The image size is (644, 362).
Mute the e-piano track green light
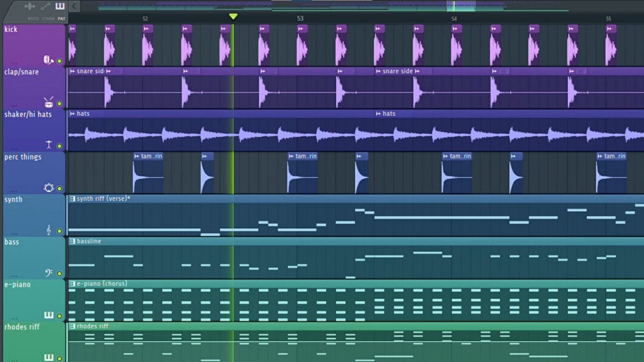point(59,316)
